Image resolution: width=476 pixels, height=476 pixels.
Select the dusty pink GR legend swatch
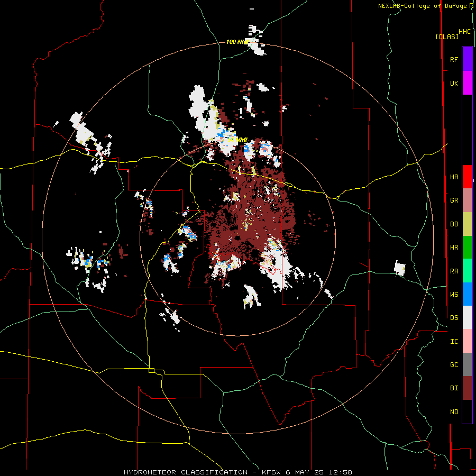(x=467, y=200)
